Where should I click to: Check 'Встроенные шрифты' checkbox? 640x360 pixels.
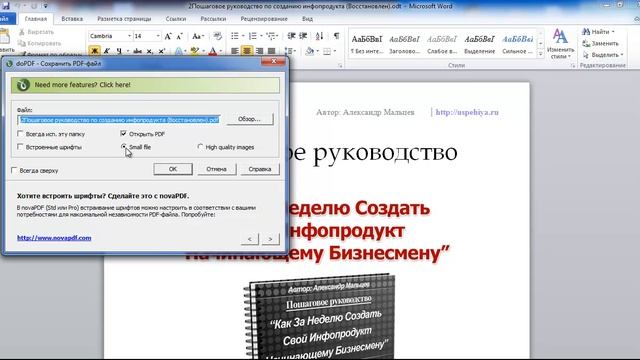tap(20, 147)
